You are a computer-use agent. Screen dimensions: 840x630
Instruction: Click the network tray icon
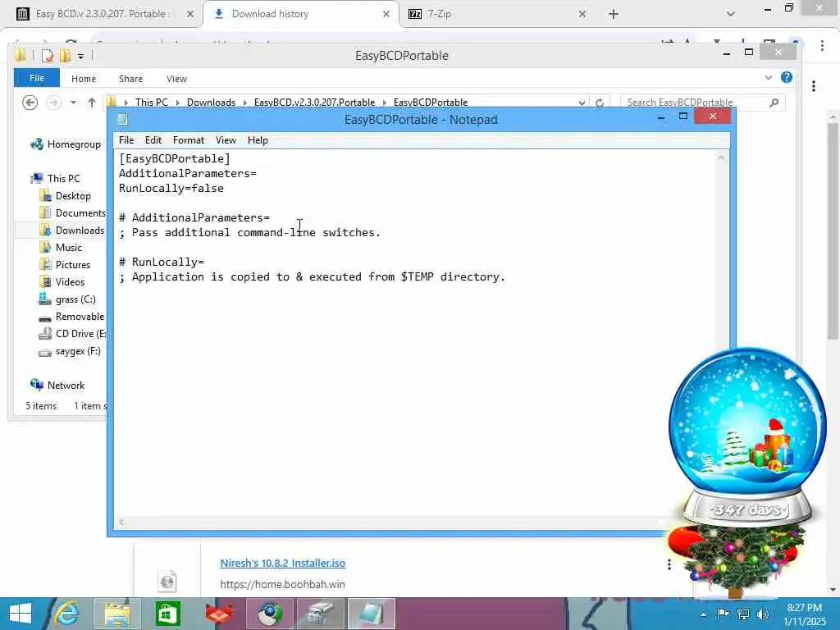coord(743,614)
